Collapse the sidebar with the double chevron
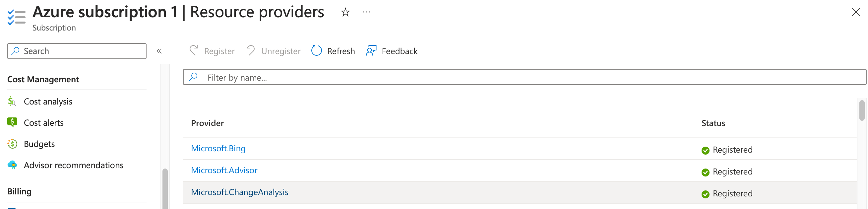 coord(159,51)
